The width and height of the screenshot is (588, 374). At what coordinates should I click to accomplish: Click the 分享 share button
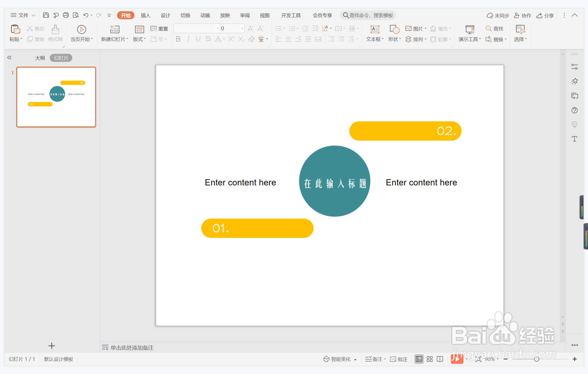pos(545,15)
